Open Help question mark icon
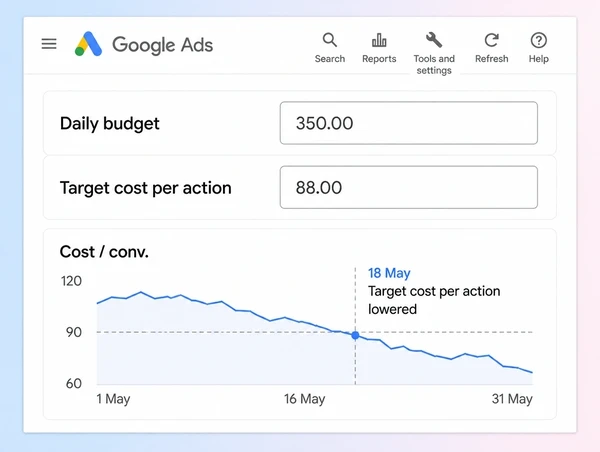Viewport: 600px width, 452px height. pyautogui.click(x=538, y=40)
